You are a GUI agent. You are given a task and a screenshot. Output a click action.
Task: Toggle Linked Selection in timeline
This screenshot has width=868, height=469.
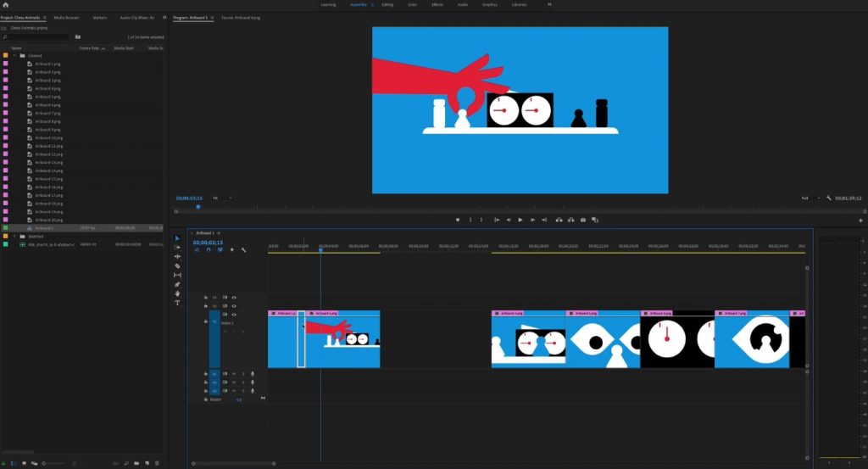220,249
